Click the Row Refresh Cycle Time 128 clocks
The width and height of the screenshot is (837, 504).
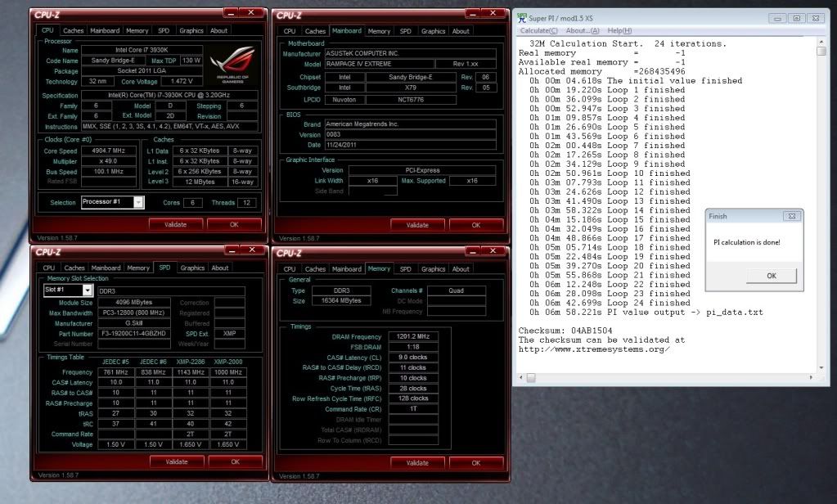(x=413, y=398)
